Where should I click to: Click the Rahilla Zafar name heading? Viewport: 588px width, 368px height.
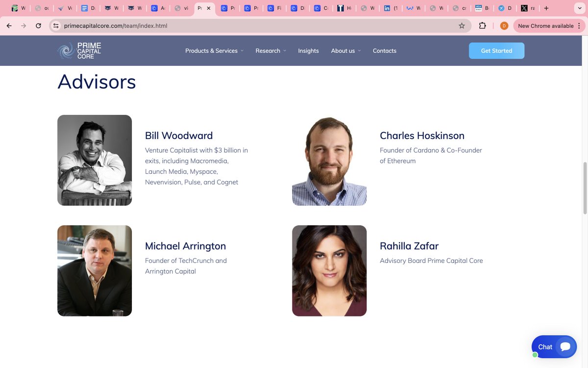(409, 246)
